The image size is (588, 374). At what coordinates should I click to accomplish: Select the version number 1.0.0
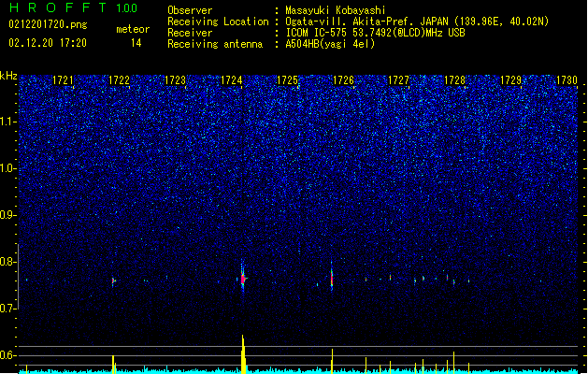tap(127, 7)
